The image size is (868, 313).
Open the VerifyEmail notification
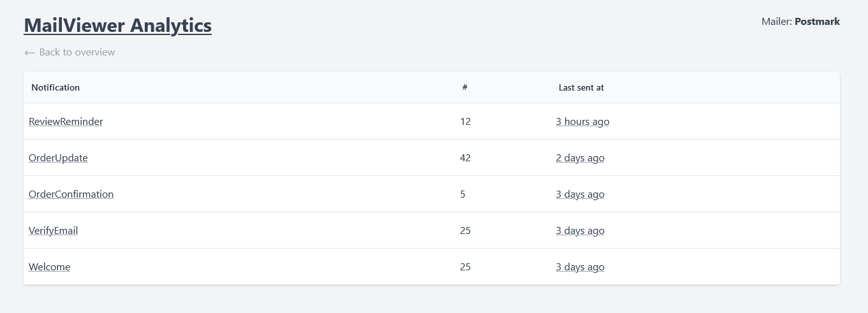(53, 230)
